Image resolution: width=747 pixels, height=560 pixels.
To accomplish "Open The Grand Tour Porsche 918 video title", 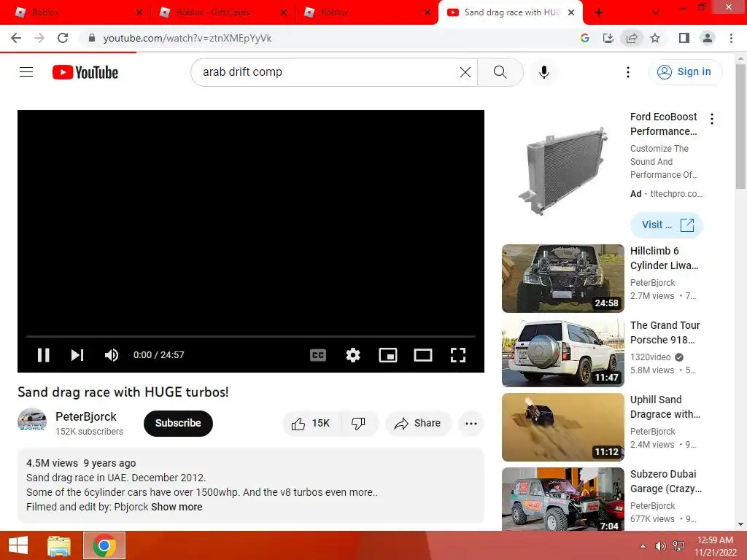I will coord(665,332).
